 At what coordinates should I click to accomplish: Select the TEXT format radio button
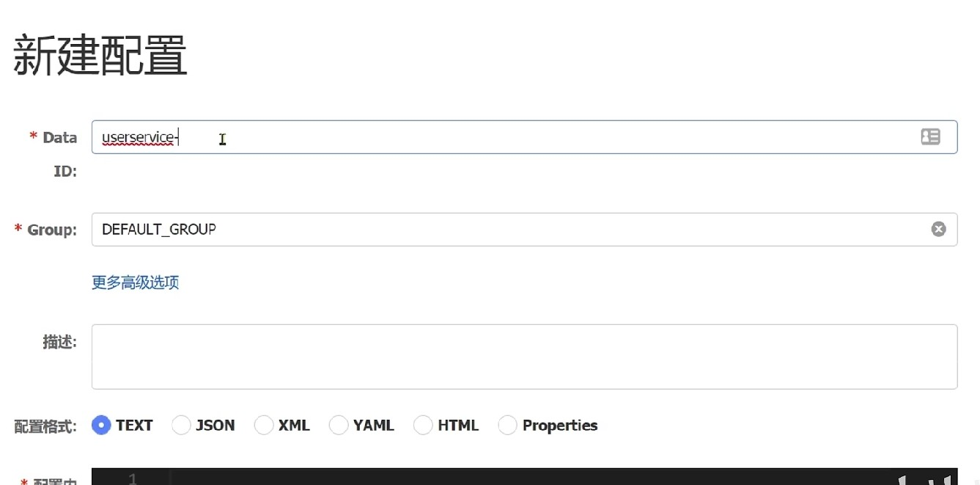101,425
